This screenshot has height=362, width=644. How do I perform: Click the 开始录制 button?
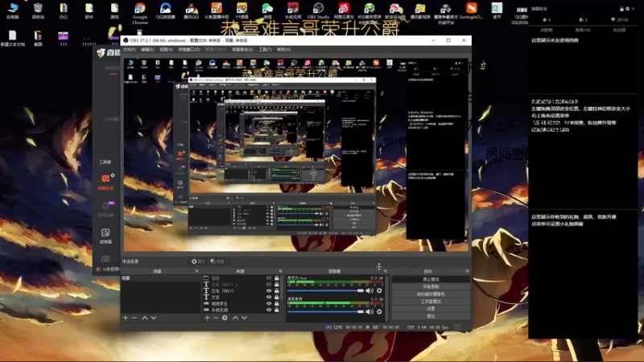point(431,286)
